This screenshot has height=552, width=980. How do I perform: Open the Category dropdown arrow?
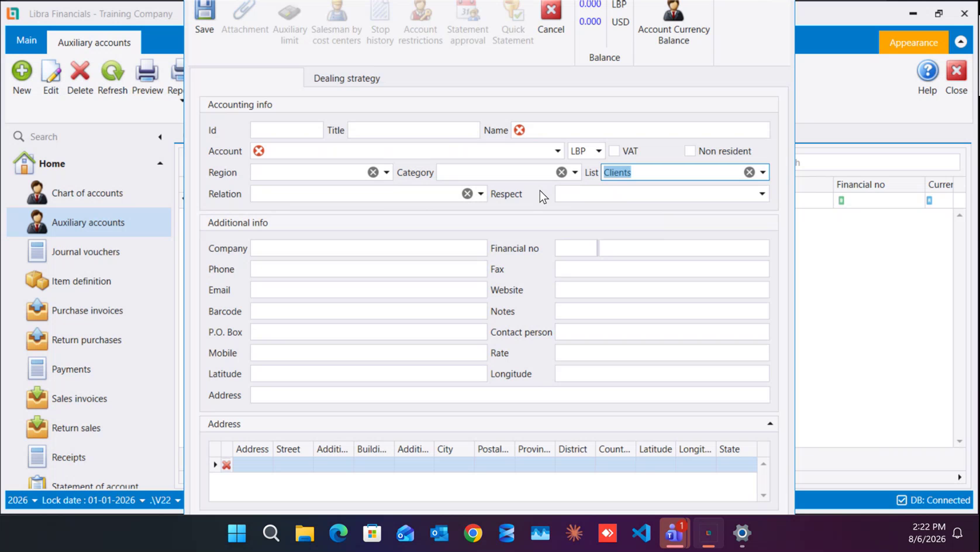[575, 172]
